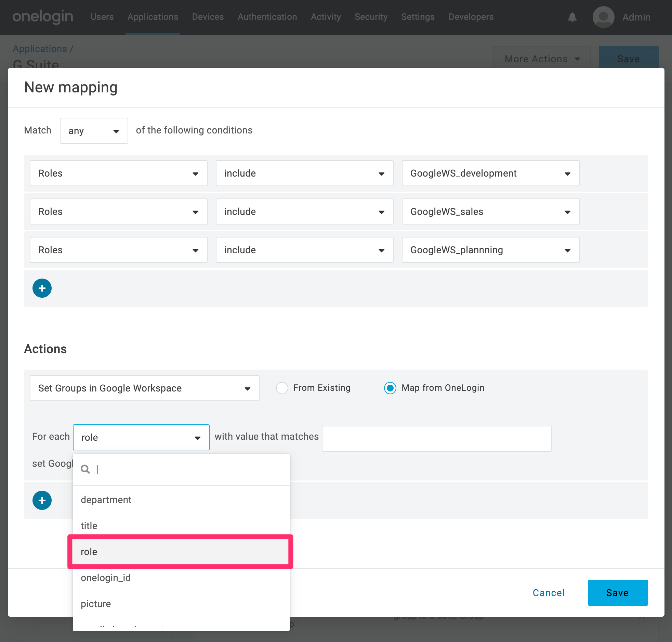The image size is (672, 642).
Task: Open the include dropdown for GoogleWS_sales row
Action: pos(305,211)
